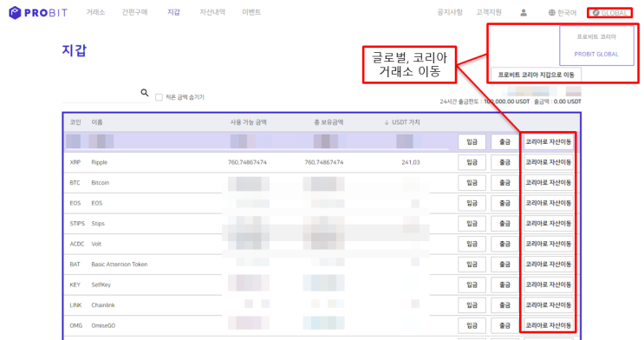Toggle the 적은 금액 숨기기 checkbox
The image size is (644, 340).
coord(159,97)
